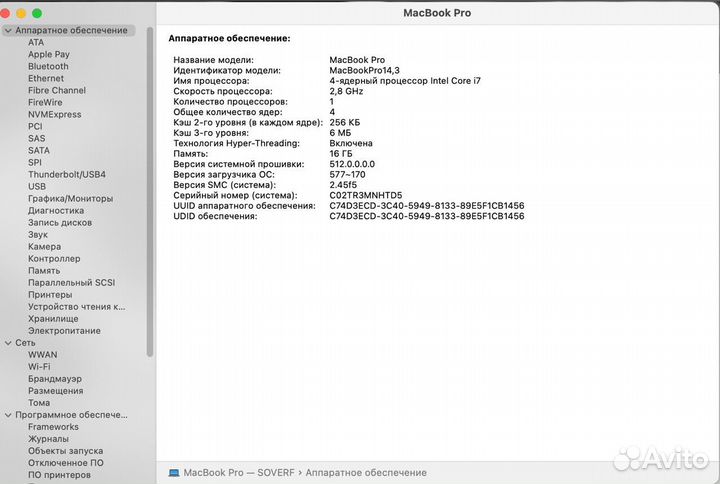The width and height of the screenshot is (720, 484).
Task: Select Frameworks under software section
Action: [x=53, y=427]
